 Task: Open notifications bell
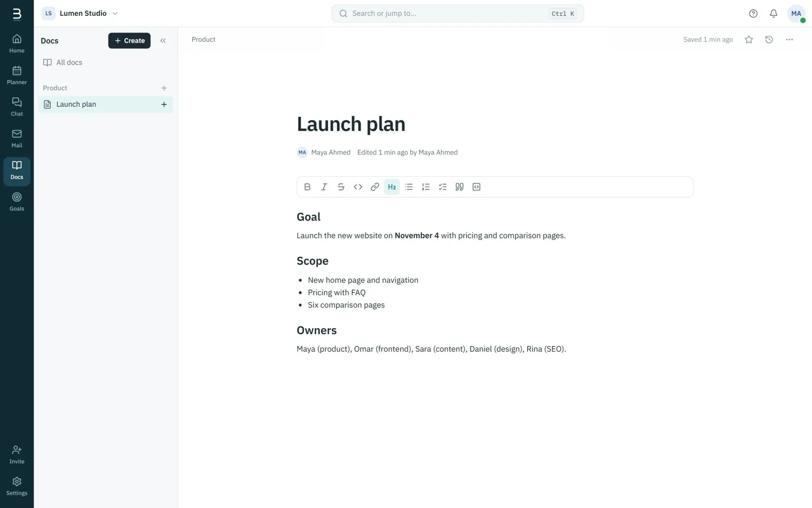[x=773, y=14]
